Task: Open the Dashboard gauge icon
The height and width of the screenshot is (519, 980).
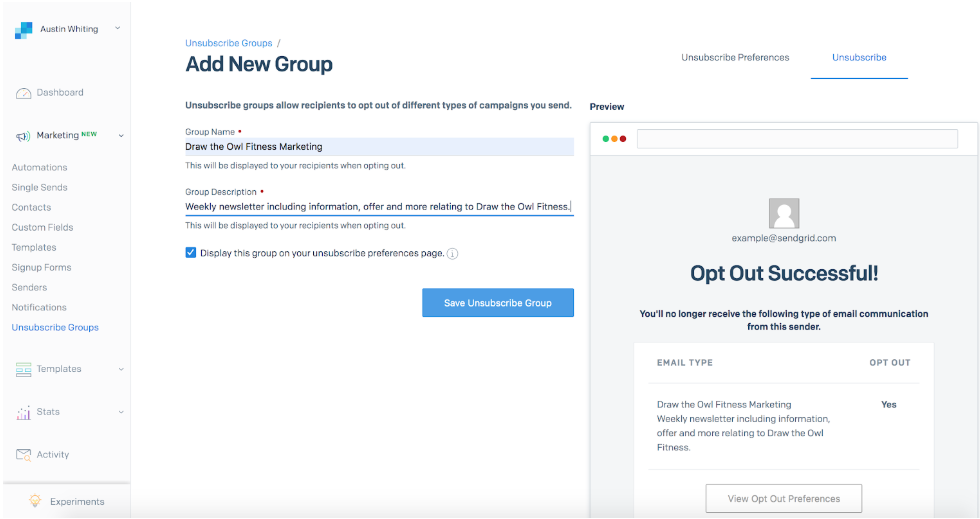Action: pos(23,93)
